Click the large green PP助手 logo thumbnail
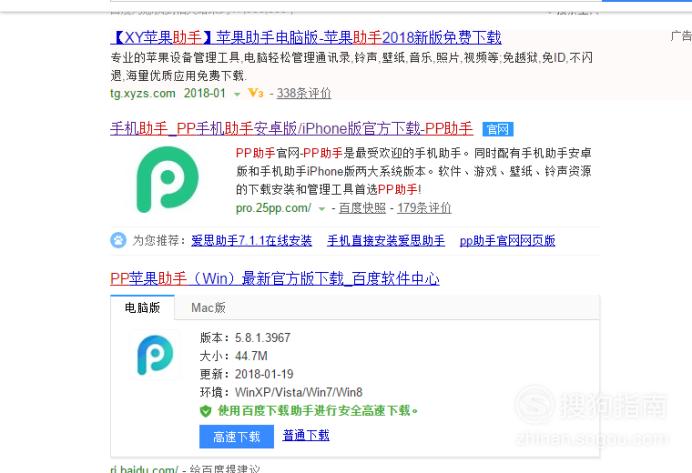This screenshot has width=692, height=473. click(167, 180)
